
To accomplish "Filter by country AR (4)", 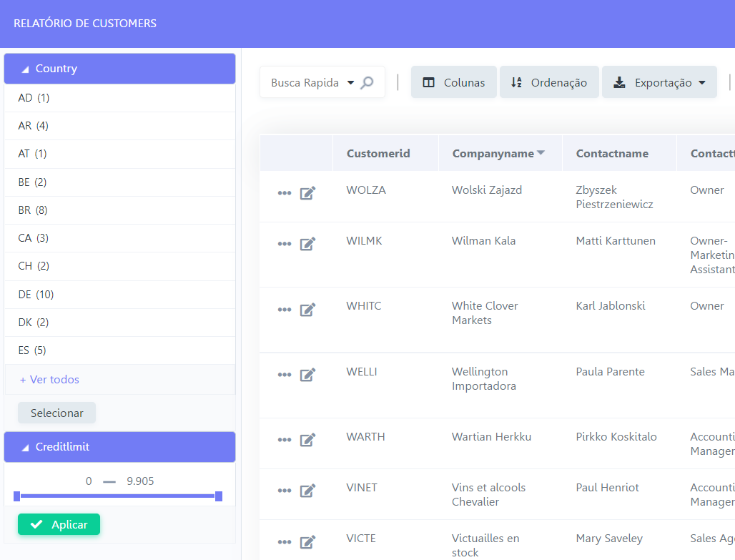I will click(x=119, y=126).
